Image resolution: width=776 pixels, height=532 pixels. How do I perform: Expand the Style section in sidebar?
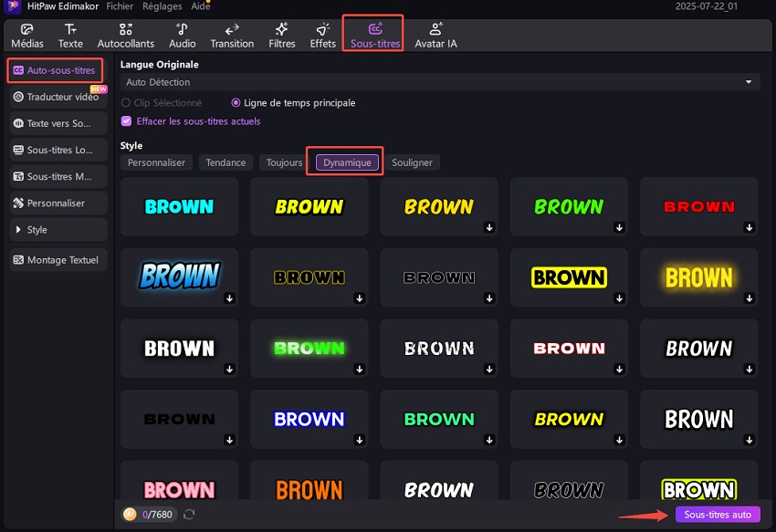[58, 230]
